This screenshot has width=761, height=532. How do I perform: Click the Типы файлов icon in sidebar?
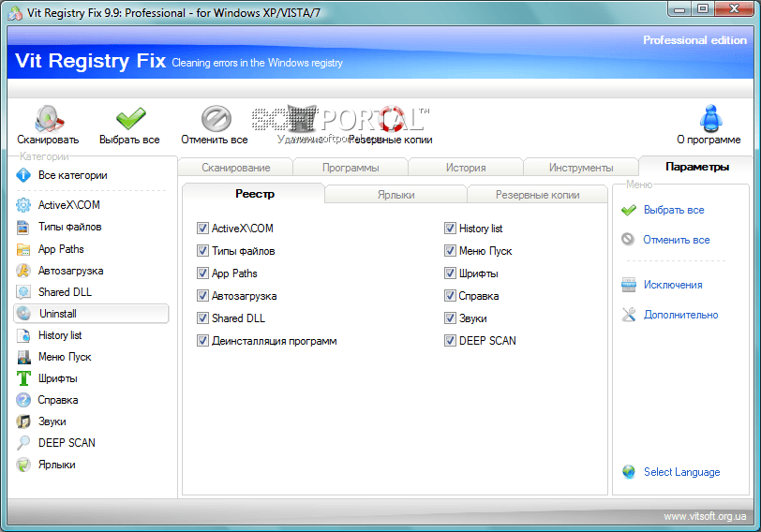(23, 227)
